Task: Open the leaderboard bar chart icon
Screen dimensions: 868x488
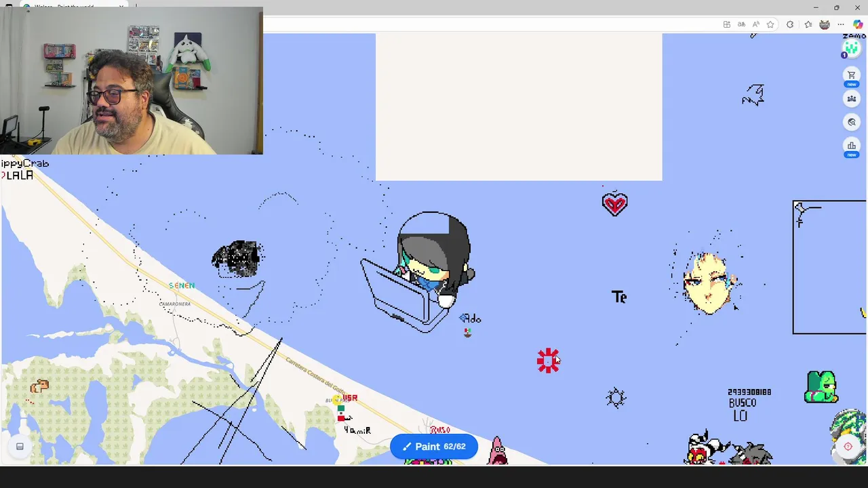Action: click(852, 145)
